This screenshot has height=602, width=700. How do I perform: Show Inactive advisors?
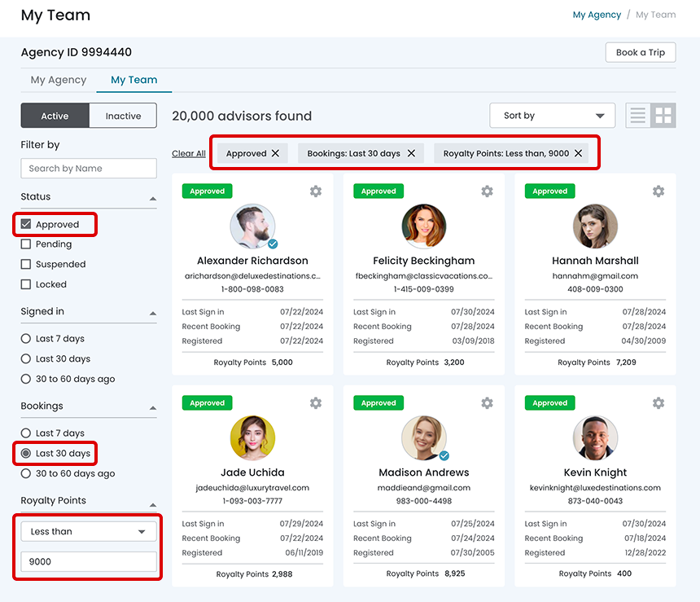123,116
